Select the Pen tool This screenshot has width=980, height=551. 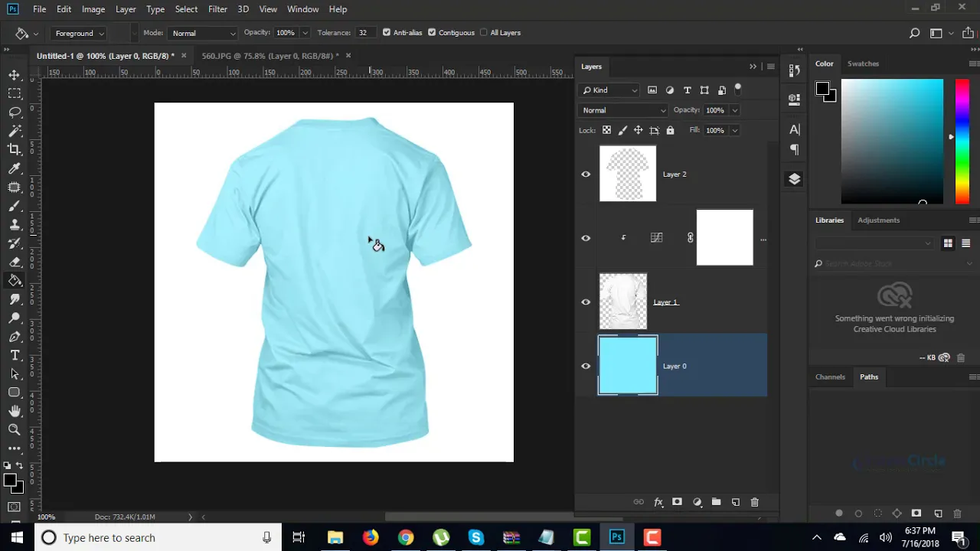tap(14, 337)
